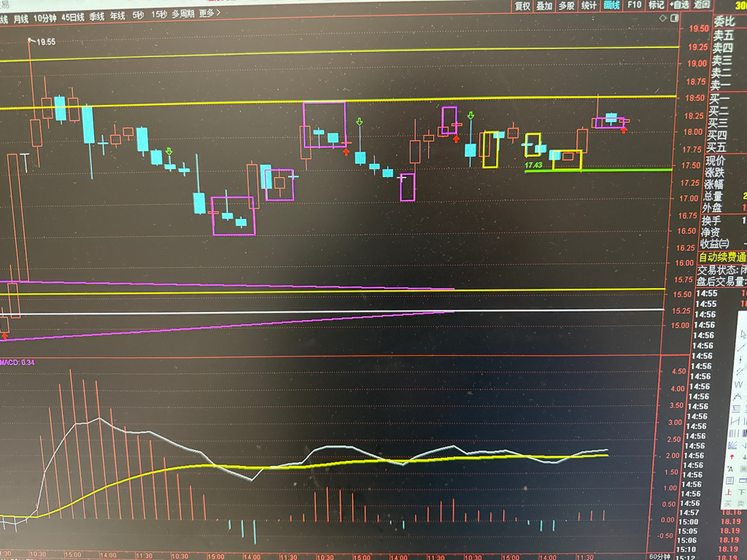Viewport: 747px width, 560px height.
Task: Select the 14:57 trade tick row
Action: click(x=712, y=513)
